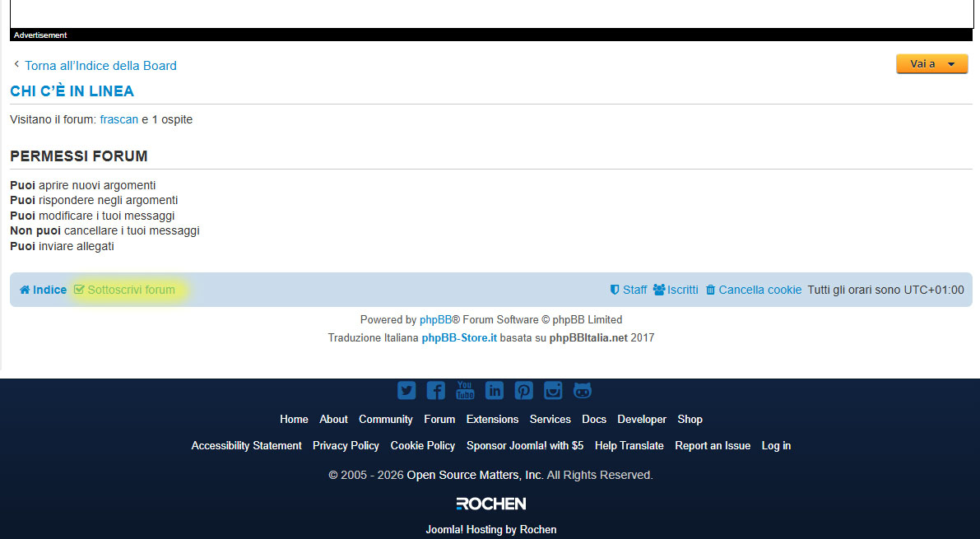
Task: Select About in footer menu
Action: [334, 419]
